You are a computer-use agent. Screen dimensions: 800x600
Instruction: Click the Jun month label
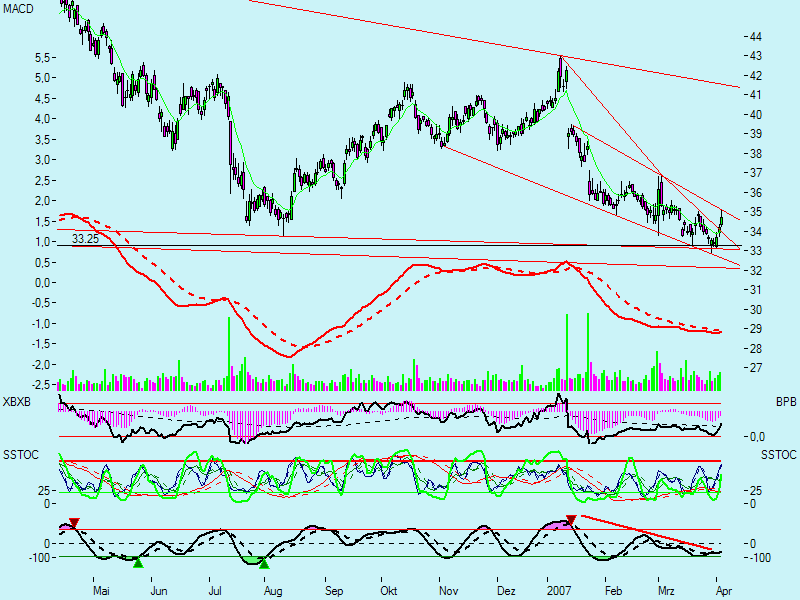click(159, 591)
